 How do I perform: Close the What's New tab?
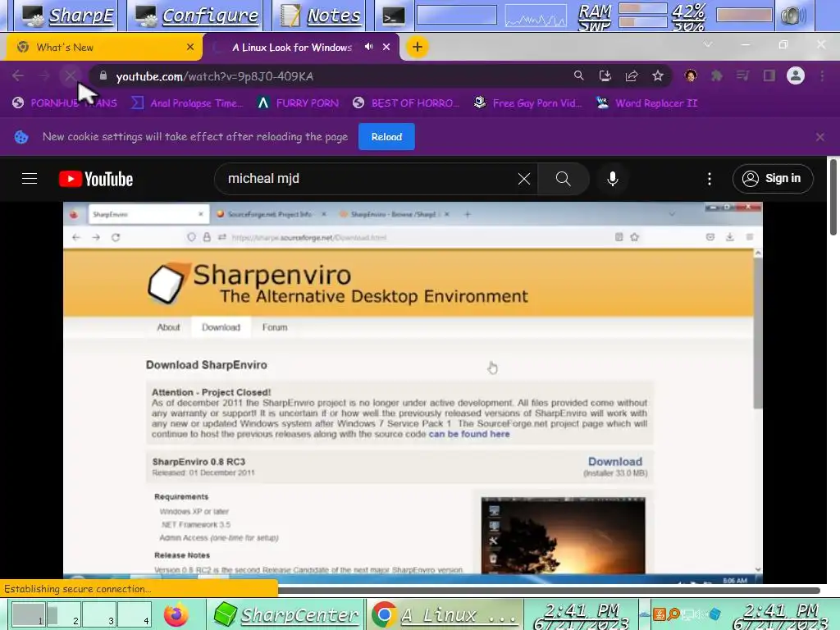(190, 47)
